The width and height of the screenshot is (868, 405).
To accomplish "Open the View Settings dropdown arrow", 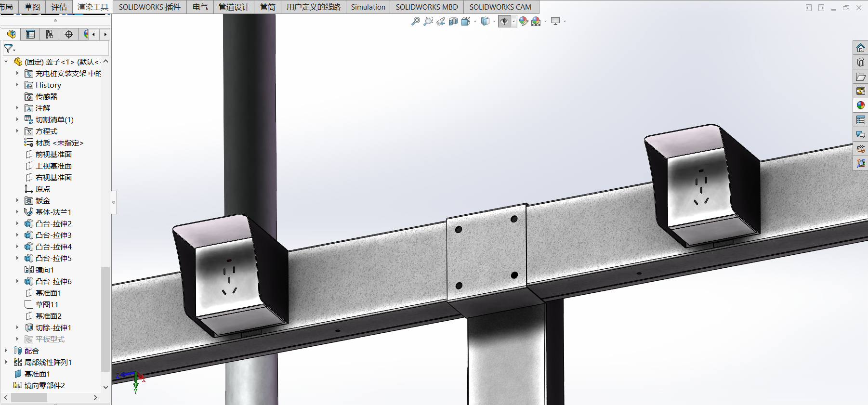I will [565, 21].
